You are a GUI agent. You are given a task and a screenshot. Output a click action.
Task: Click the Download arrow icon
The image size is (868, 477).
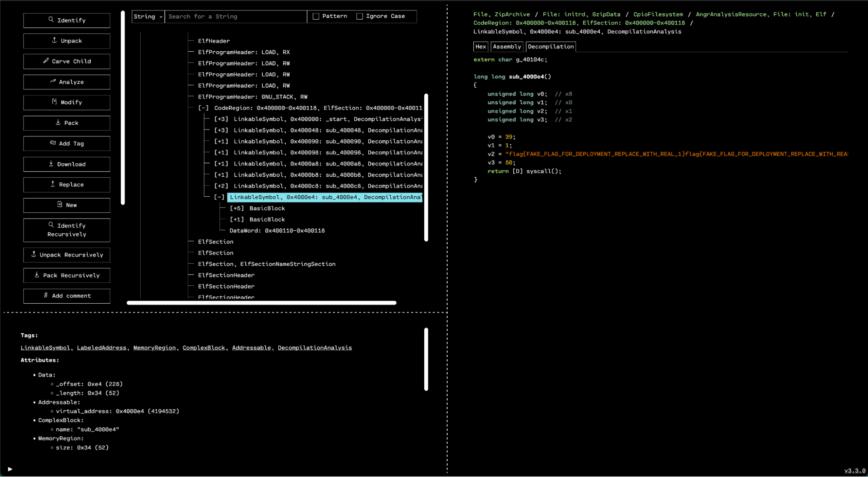point(51,164)
